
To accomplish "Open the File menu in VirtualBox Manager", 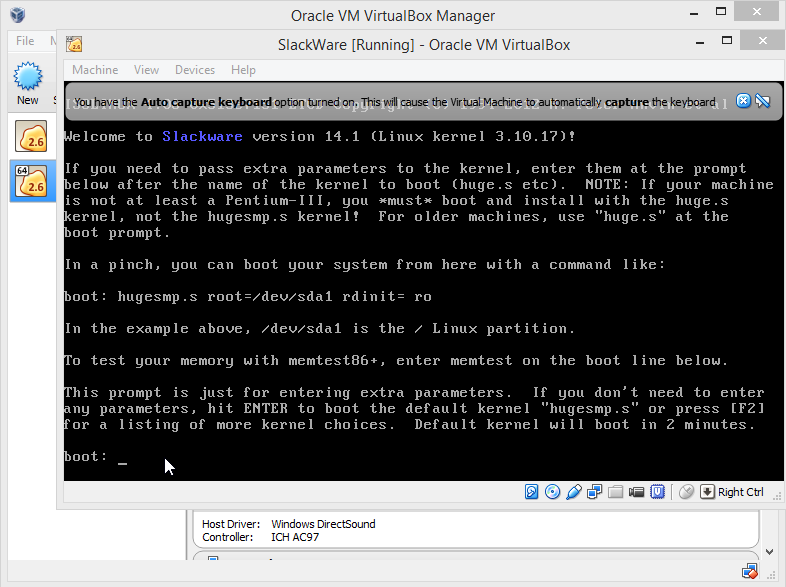I will point(25,41).
